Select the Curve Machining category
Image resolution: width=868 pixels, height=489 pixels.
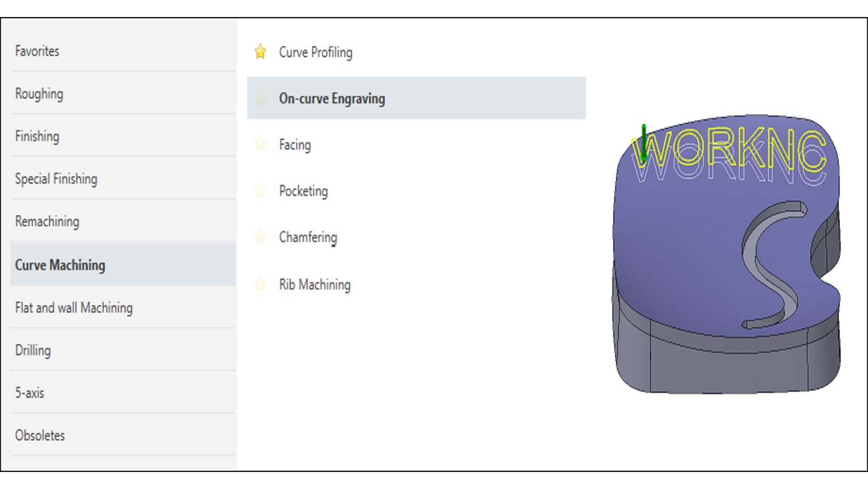60,265
